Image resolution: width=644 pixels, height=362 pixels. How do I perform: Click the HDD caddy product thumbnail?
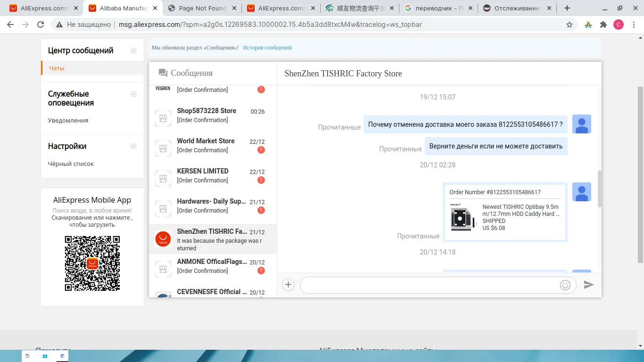point(463,217)
